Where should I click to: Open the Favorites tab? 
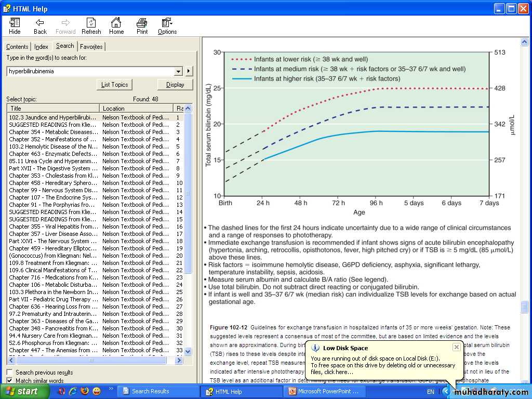point(91,47)
